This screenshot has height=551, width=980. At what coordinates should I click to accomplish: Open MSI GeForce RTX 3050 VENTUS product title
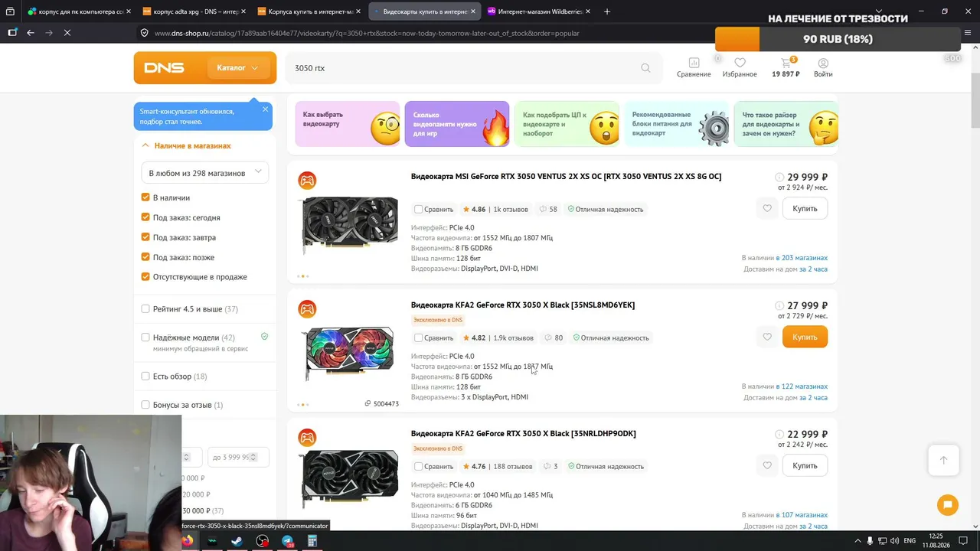coord(566,177)
